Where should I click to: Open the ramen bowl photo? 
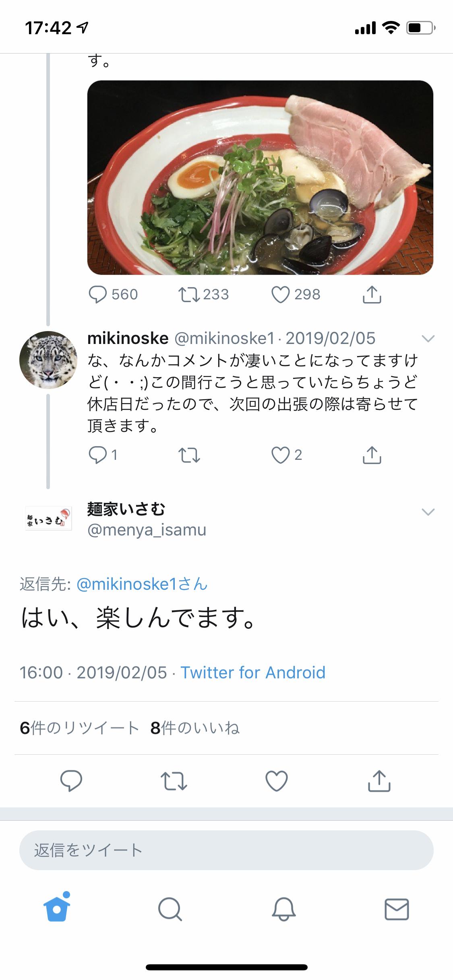coord(260,177)
